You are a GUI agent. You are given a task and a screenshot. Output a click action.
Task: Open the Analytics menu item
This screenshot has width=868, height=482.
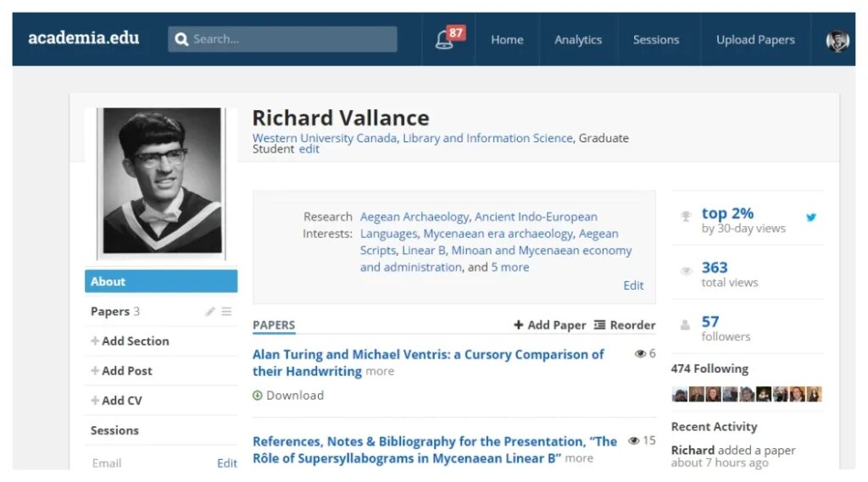(x=578, y=40)
